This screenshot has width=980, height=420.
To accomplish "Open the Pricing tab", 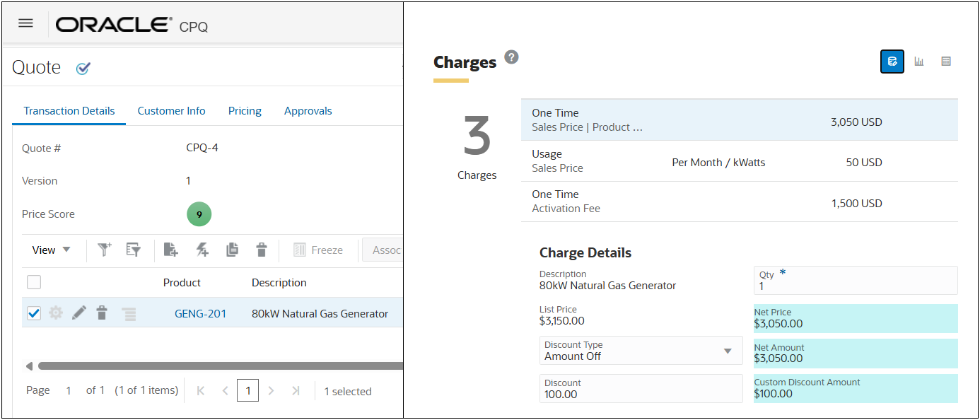I will 245,111.
